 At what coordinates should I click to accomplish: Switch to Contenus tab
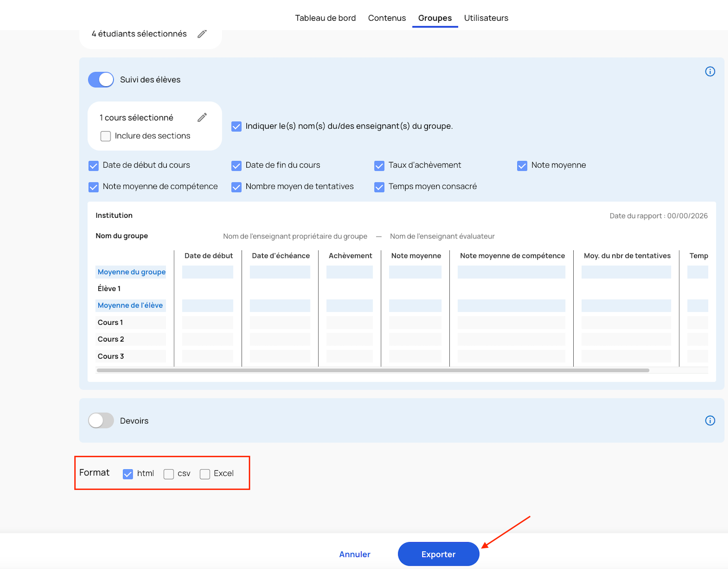coord(387,18)
